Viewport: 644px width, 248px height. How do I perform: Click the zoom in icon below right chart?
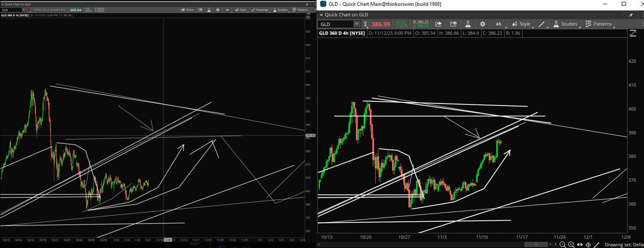pyautogui.click(x=571, y=244)
